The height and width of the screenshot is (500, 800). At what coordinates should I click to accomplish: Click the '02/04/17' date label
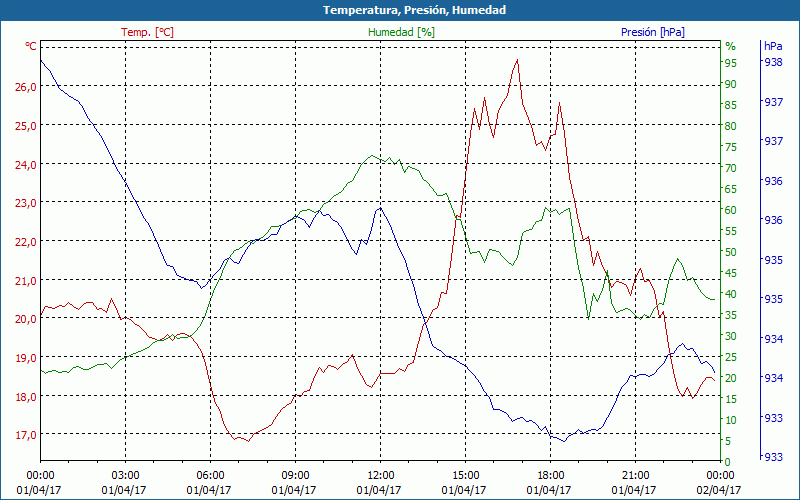(719, 490)
